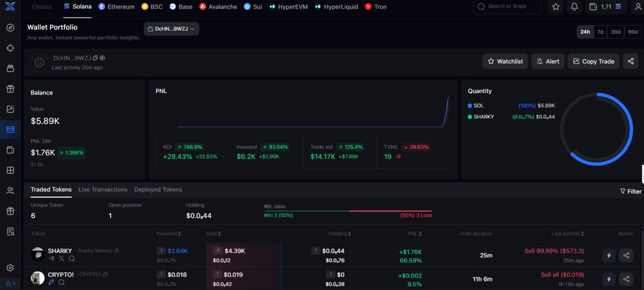Screen dimensions: 644x290
Task: Click the Quantity donut chart ring
Action: click(597, 129)
